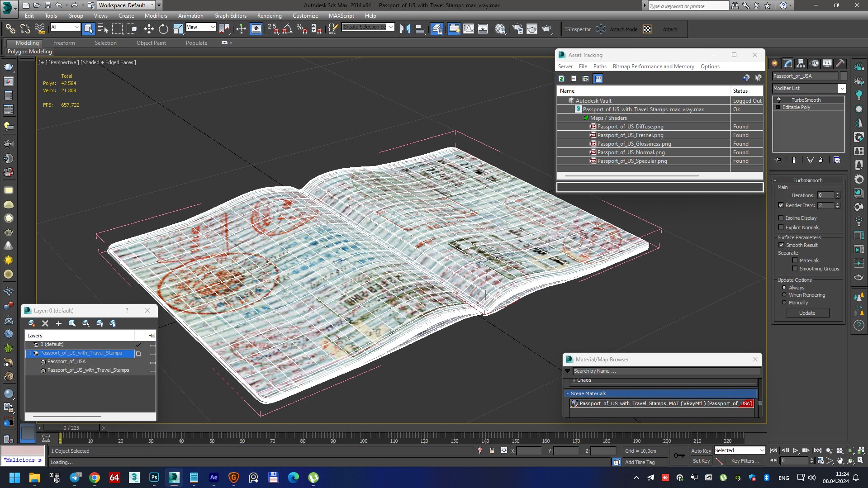Uncheck the Smooth Result checkbox
868x488 pixels.
point(781,245)
